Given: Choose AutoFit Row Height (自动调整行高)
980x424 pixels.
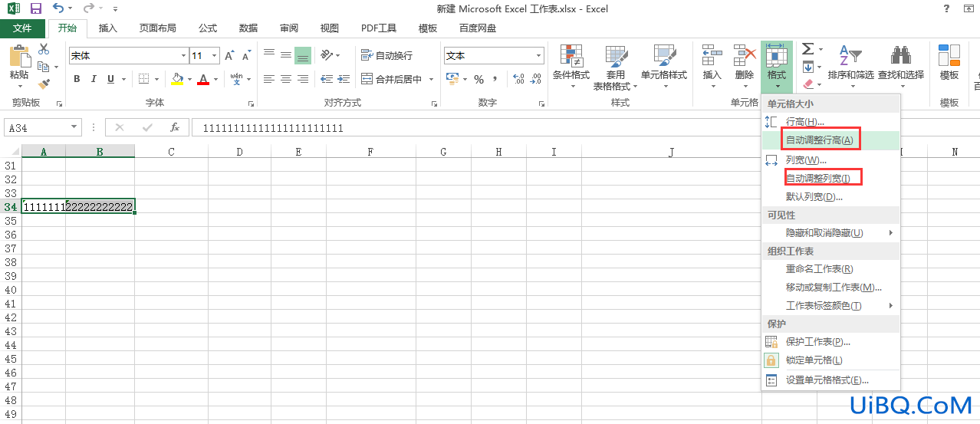Looking at the screenshot, I should click(831, 140).
